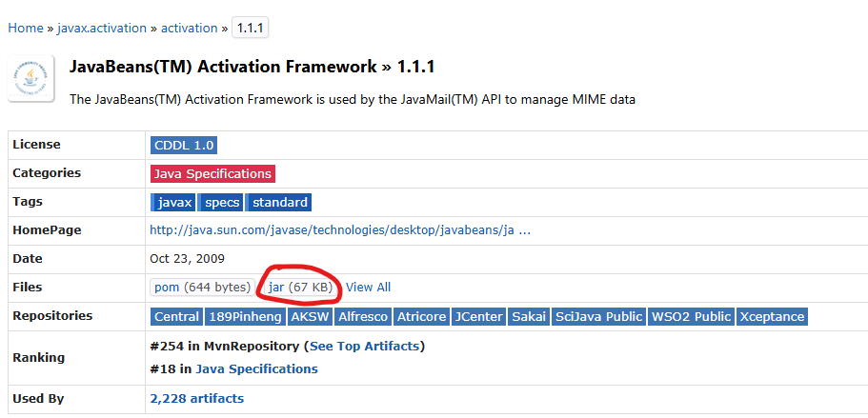Viewport: 868px width, 418px height.
Task: Click the Used By row label
Action: click(x=38, y=398)
